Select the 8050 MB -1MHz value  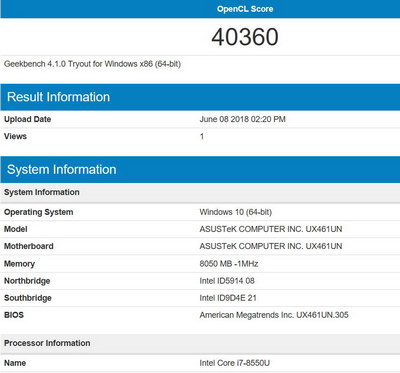click(229, 264)
